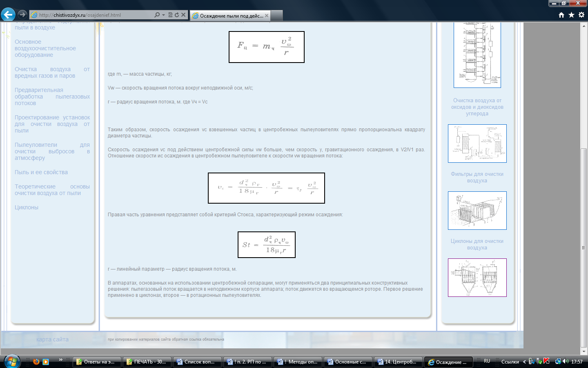Viewport: 588px width, 368px height.
Task: Click the browser Forward arrow button
Action: [x=22, y=15]
